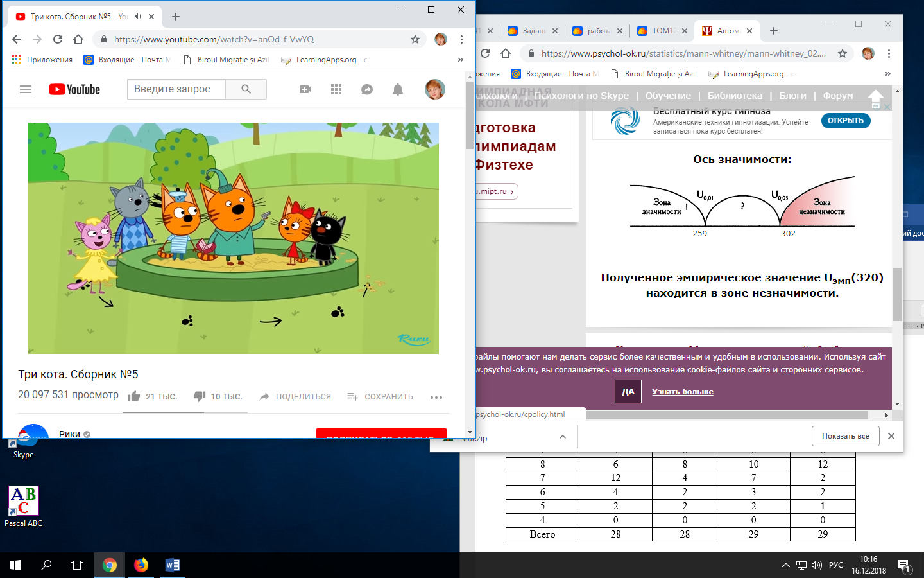Open Word from the taskbar
Image resolution: width=924 pixels, height=578 pixels.
click(172, 565)
